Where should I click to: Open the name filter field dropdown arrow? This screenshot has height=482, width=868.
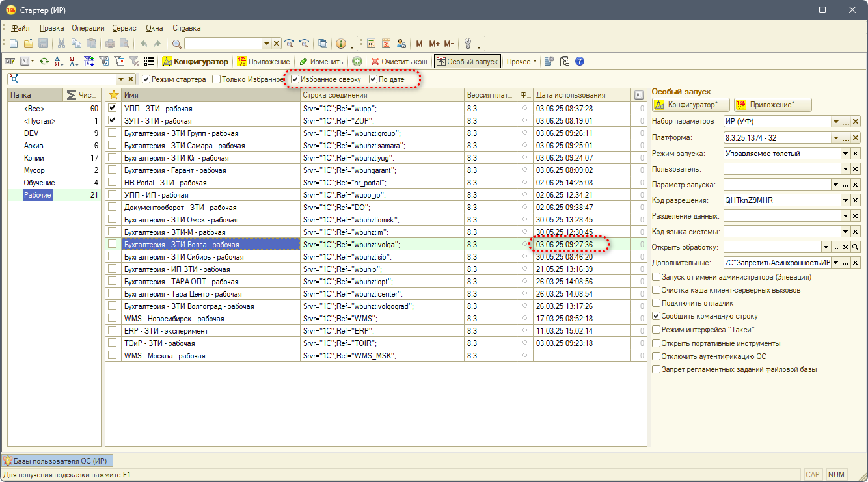coord(121,79)
